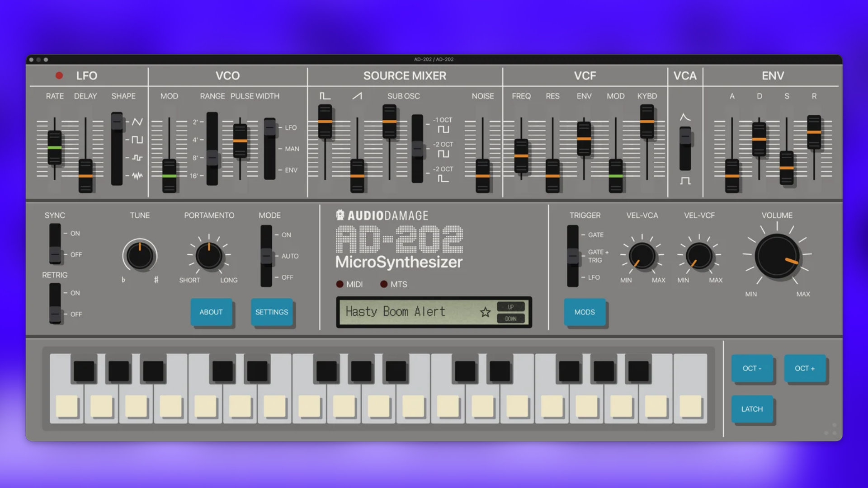Screen dimensions: 868x488
Task: Step to previous preset with UP button
Action: pyautogui.click(x=511, y=307)
